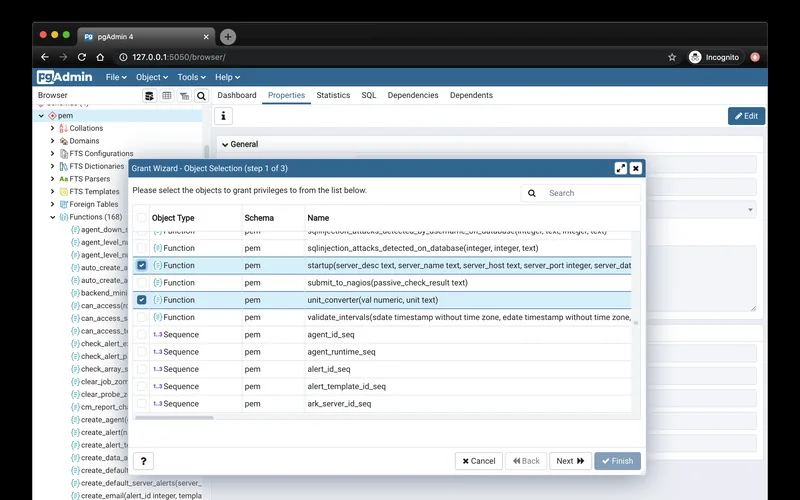Click the Collations icon in tree
The image size is (800, 500).
click(x=63, y=128)
